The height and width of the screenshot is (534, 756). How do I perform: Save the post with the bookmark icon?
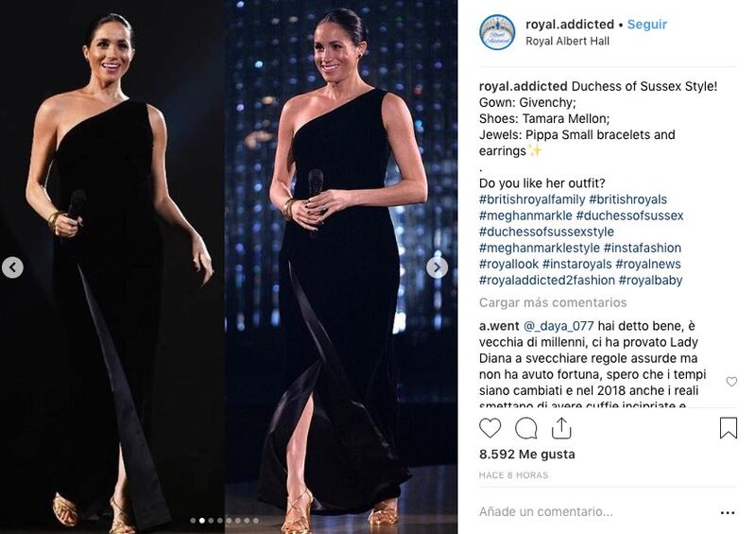coord(728,428)
